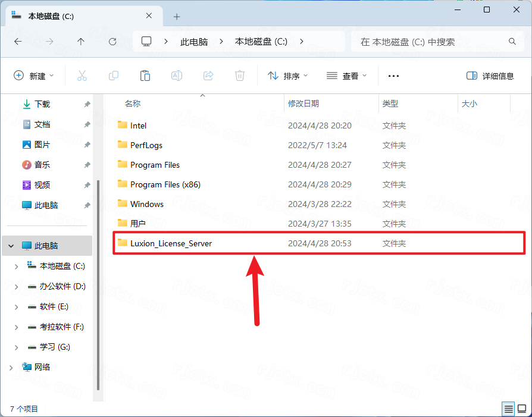
Task: Expand chevron after 此电脑 in address bar
Action: 221,42
